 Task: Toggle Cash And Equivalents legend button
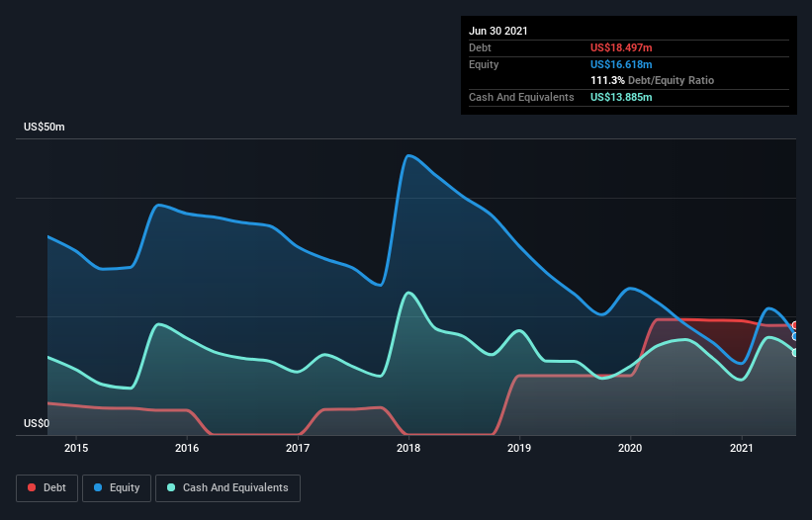227,488
